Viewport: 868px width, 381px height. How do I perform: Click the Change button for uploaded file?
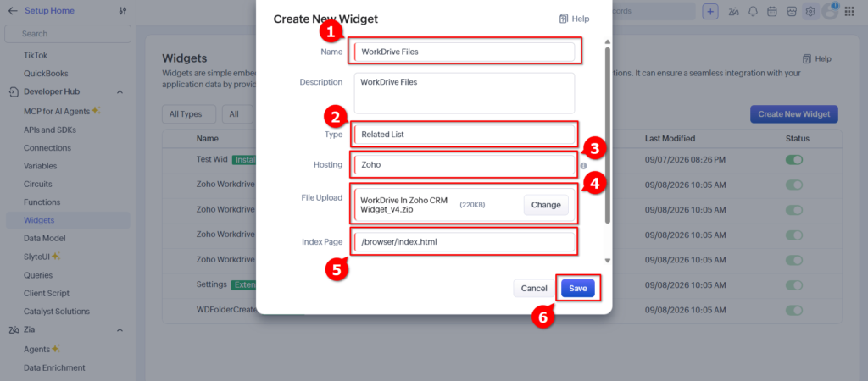coord(546,205)
